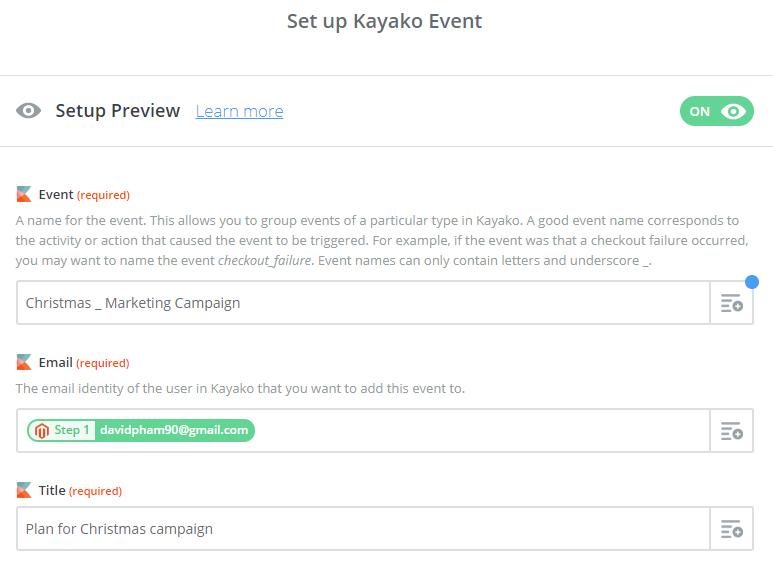
Task: Click empty area of Email input field
Action: [x=480, y=431]
